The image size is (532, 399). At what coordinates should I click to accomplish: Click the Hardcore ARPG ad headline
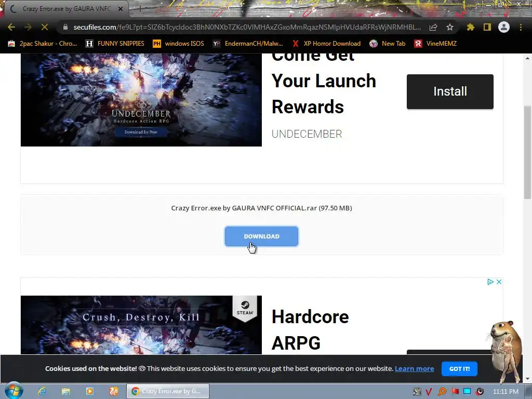point(310,329)
